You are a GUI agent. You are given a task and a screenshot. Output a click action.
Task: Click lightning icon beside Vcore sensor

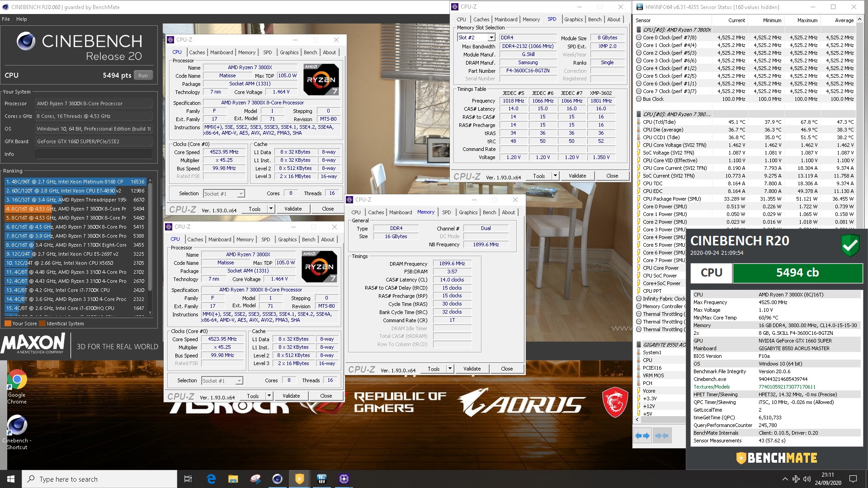[639, 391]
